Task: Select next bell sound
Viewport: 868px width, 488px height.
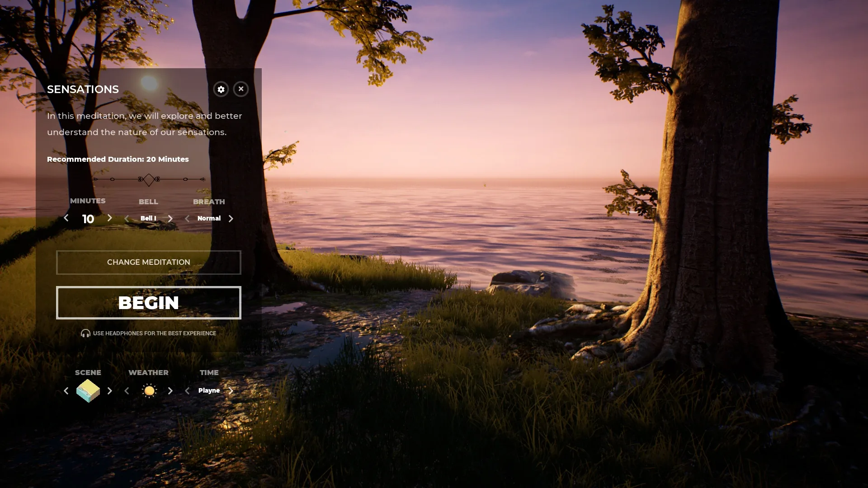Action: [170, 219]
